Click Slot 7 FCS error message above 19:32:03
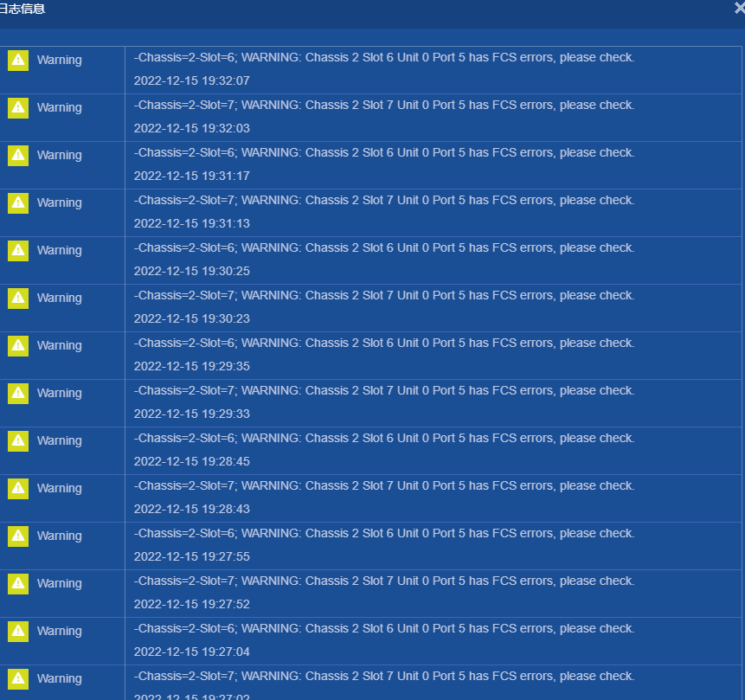The height and width of the screenshot is (700, 745). pyautogui.click(x=384, y=105)
